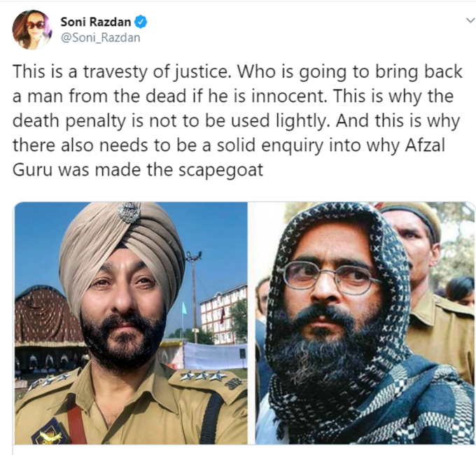Click the multi-storey building in left photo
The height and width of the screenshot is (455, 476).
point(223,313)
